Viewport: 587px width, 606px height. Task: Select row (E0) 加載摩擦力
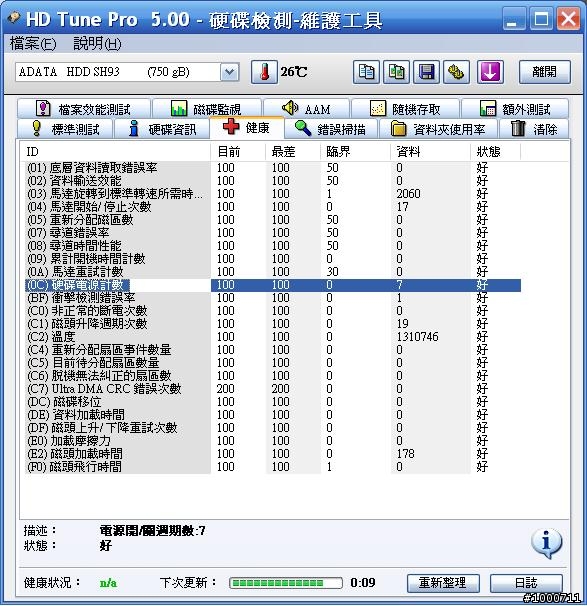pyautogui.click(x=273, y=441)
